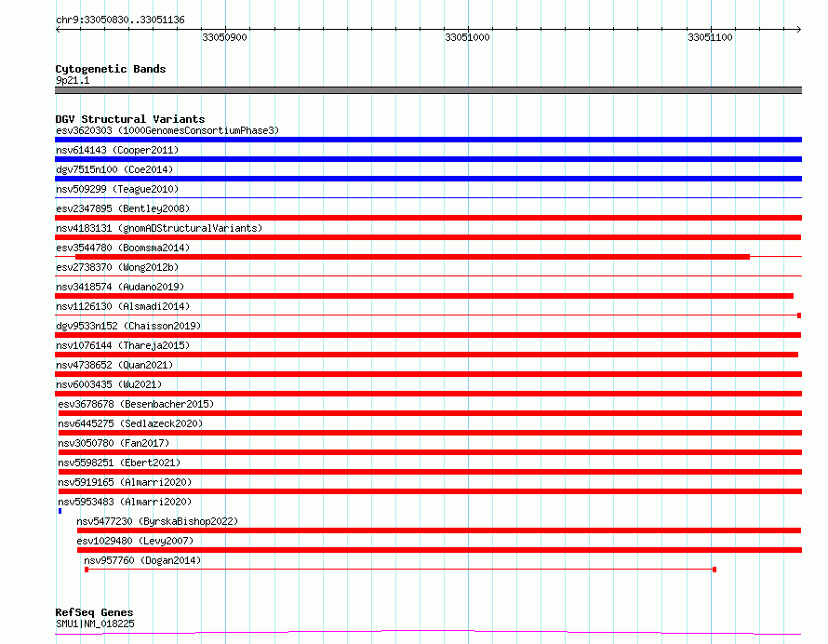The height and width of the screenshot is (644, 828).
Task: Click the red bar under nsv3418574
Action: pos(424,296)
